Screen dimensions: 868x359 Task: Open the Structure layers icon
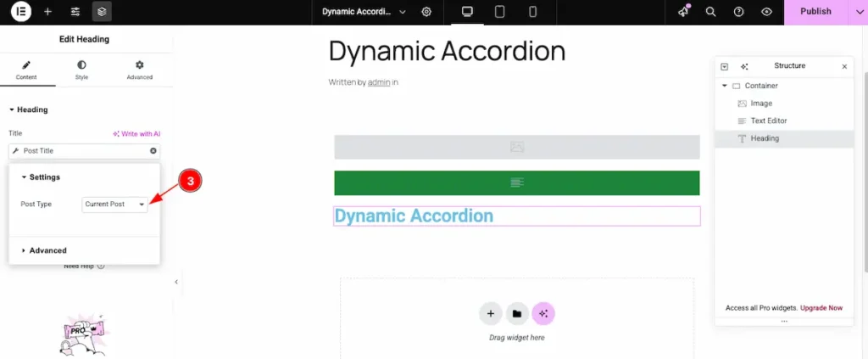point(102,12)
